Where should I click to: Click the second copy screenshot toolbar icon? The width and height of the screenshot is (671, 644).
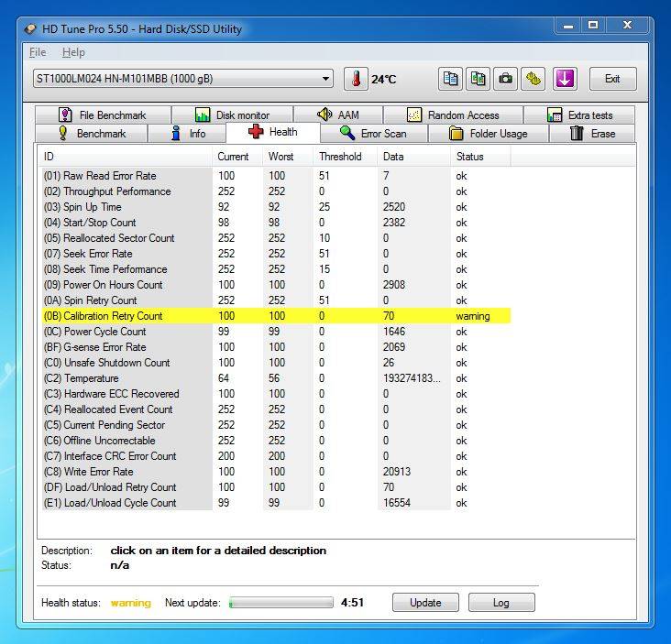pos(478,79)
